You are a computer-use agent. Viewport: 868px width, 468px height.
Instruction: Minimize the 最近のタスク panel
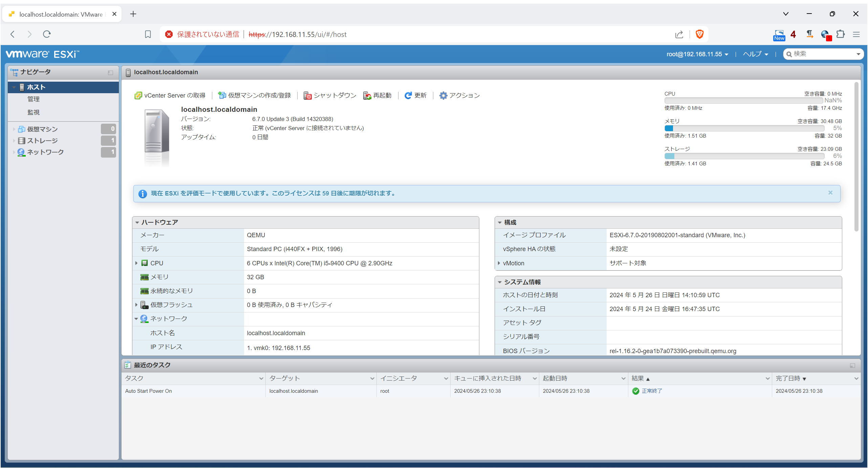pos(852,365)
